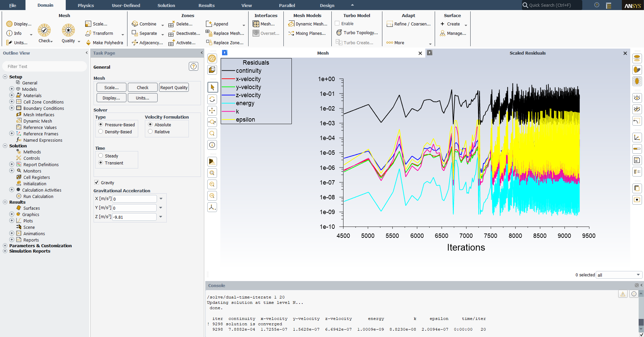644x337 pixels.
Task: Expand the Boundary Conditions tree node
Action: click(12, 108)
